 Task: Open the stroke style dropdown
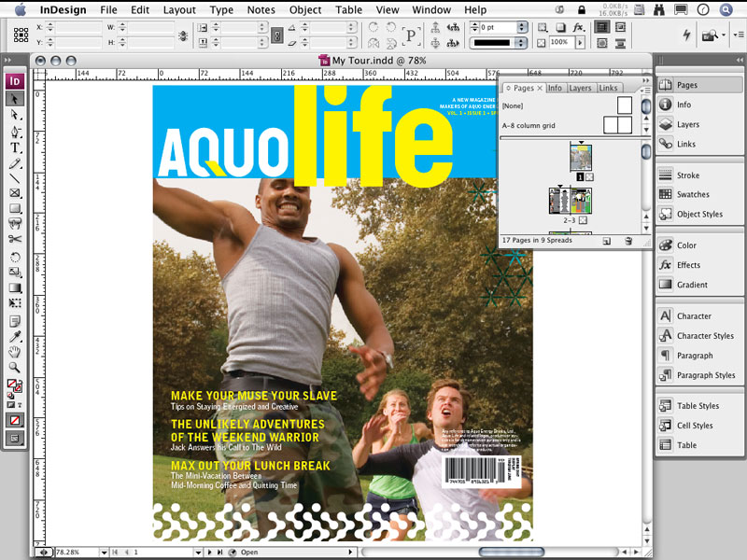click(x=521, y=43)
